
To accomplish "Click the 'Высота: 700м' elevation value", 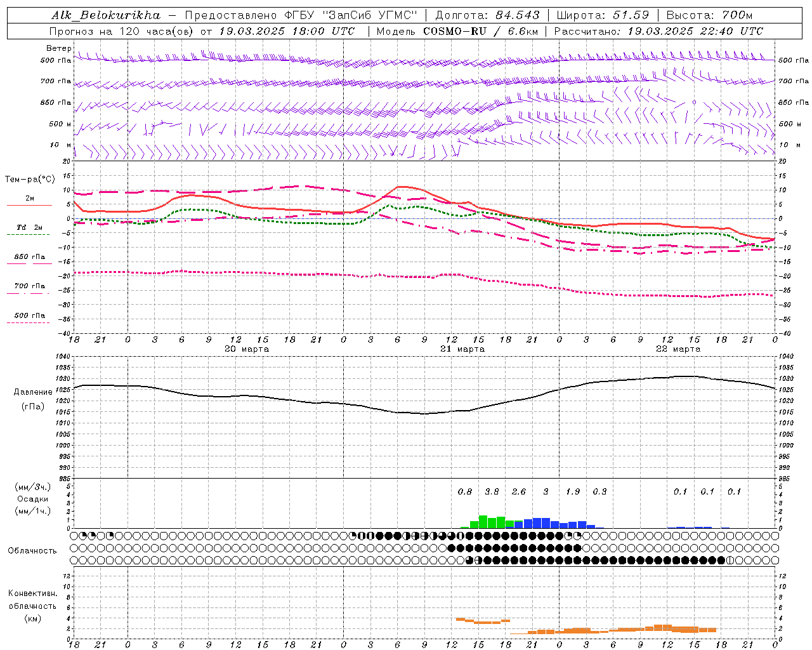I will pyautogui.click(x=709, y=15).
